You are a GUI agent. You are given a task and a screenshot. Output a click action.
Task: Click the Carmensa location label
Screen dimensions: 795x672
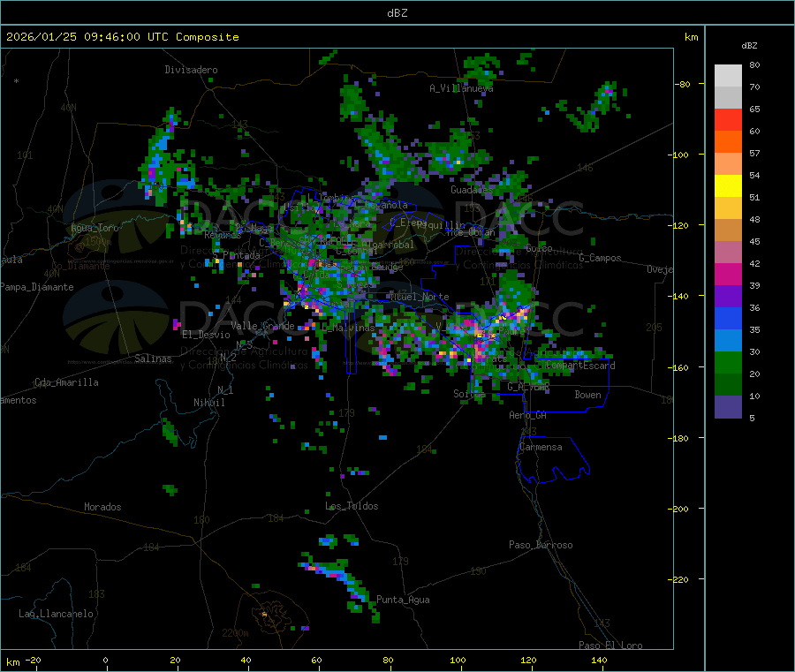click(541, 447)
